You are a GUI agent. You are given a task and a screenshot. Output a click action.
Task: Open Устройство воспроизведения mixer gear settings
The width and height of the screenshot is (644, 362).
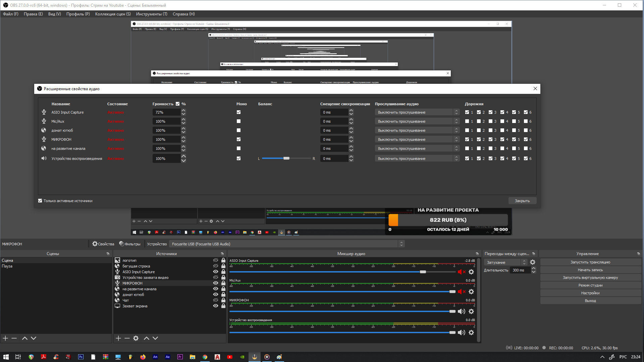(x=471, y=333)
